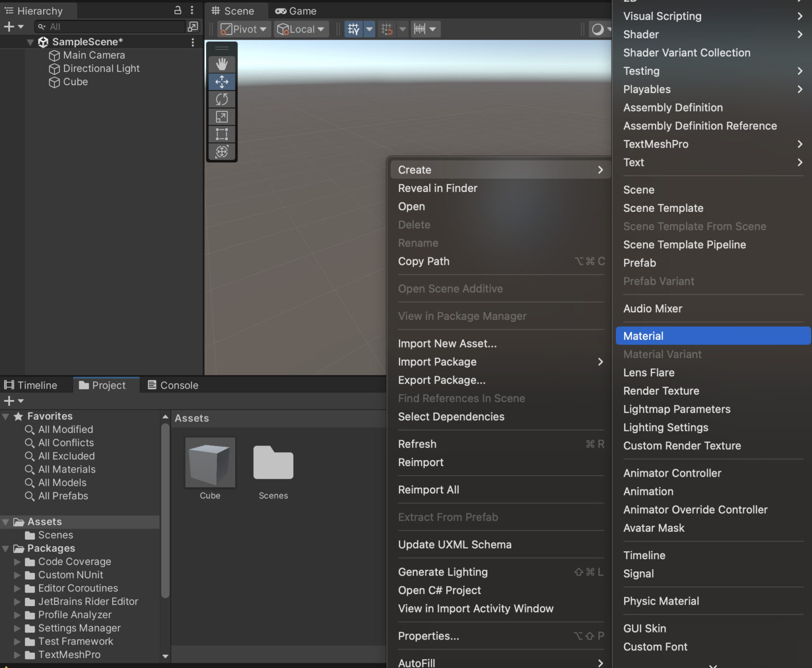812x668 pixels.
Task: Select the Cube asset thumbnail
Action: point(209,462)
